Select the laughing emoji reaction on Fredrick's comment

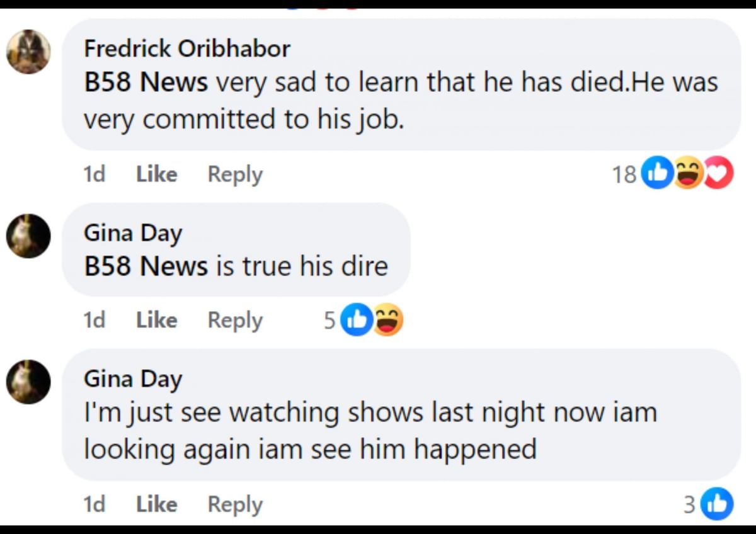[688, 174]
